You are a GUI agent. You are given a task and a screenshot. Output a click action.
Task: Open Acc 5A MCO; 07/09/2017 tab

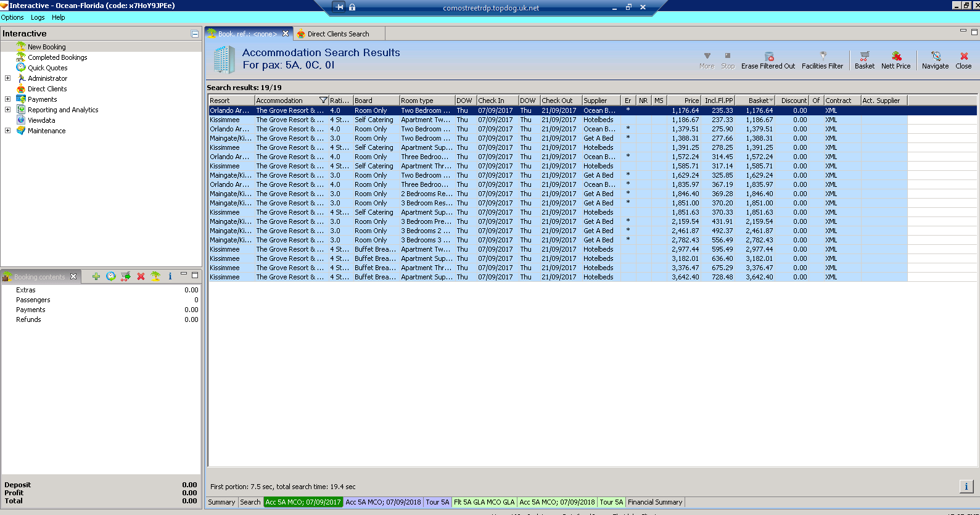[303, 502]
